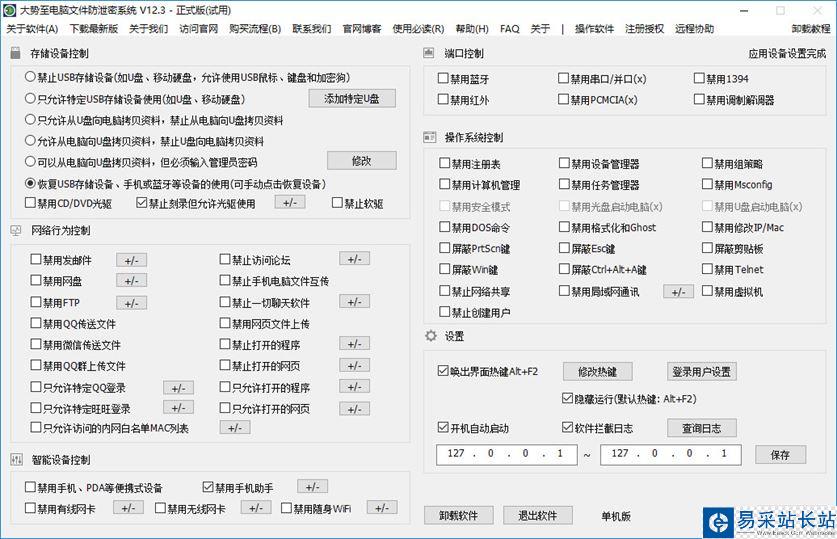Check 禁用虚拟机 option
Screen dimensions: 837x539
[707, 291]
